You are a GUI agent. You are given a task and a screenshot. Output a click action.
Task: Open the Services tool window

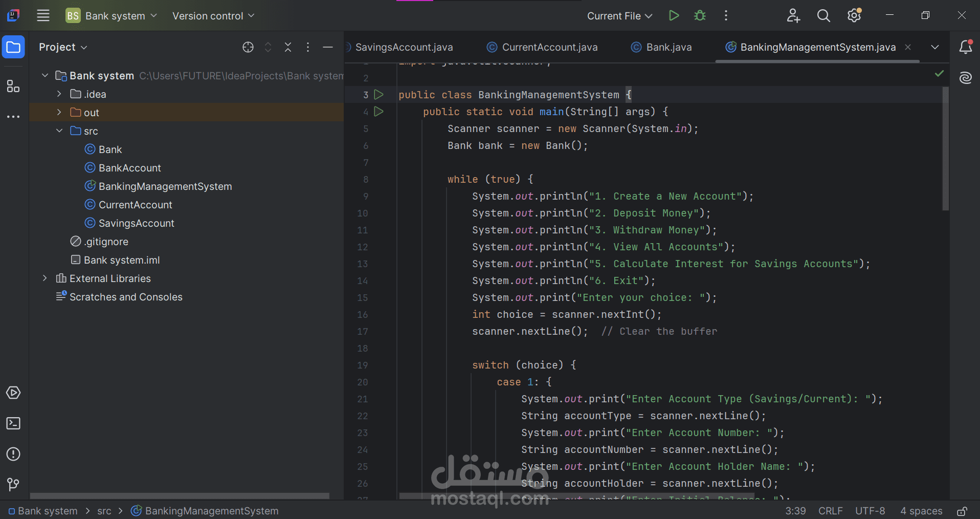click(13, 393)
